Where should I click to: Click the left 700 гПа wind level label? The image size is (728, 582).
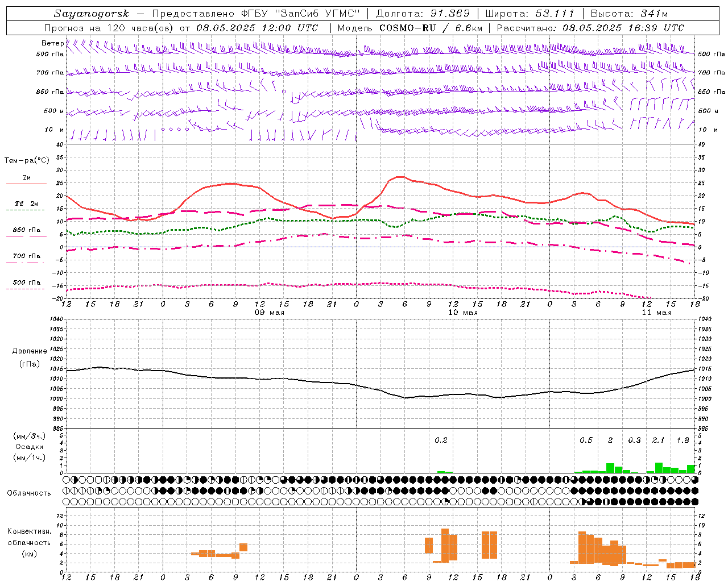[x=50, y=73]
